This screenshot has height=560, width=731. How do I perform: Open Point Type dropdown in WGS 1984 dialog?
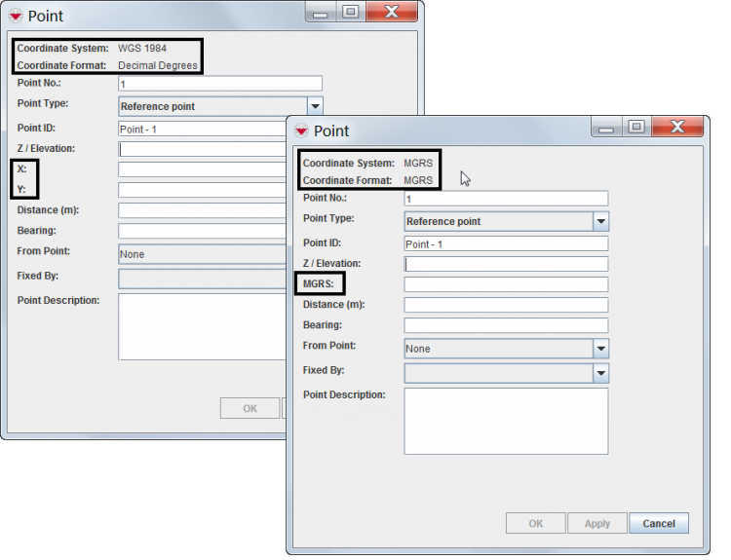[x=315, y=107]
